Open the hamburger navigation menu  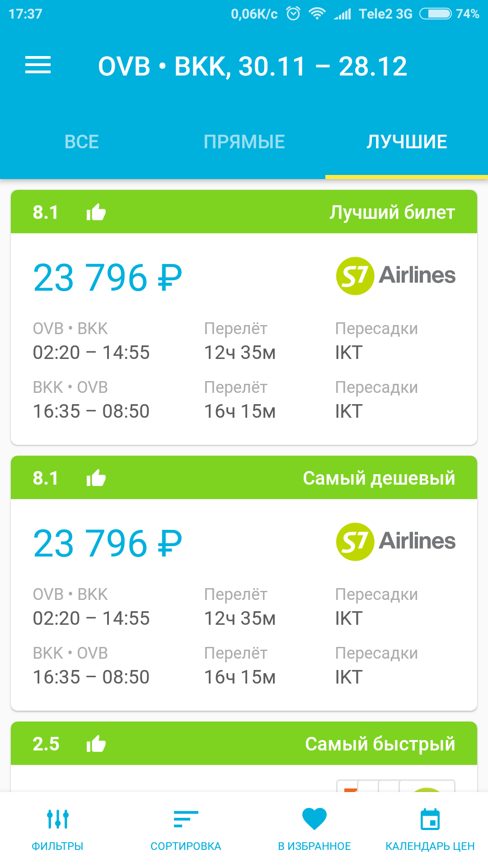point(38,65)
